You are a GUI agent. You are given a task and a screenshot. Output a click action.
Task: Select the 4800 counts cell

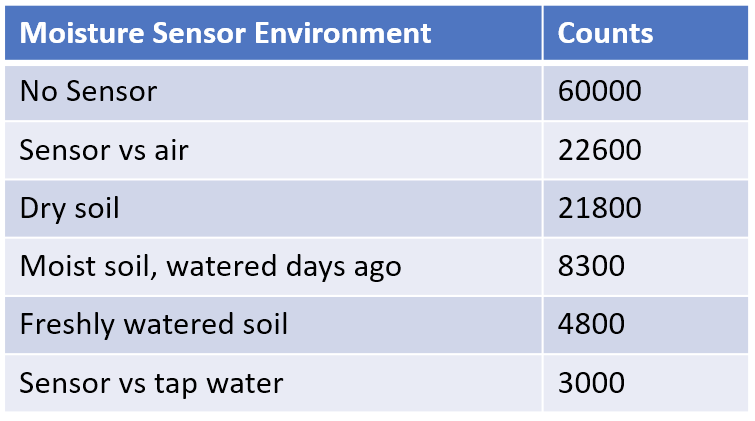[x=591, y=324]
